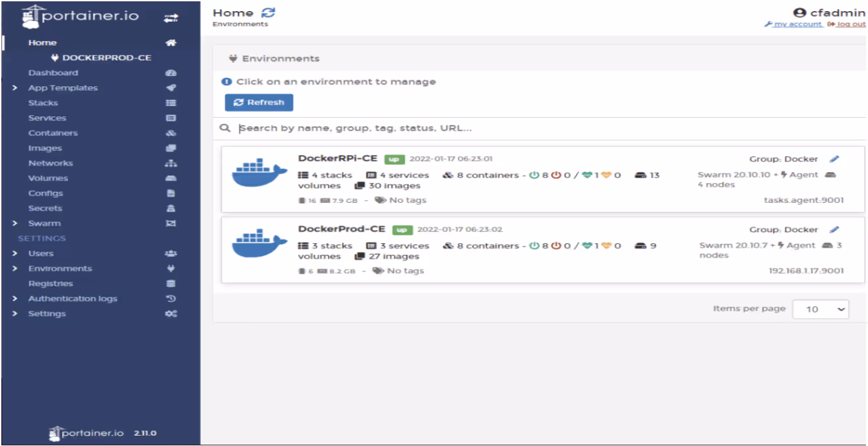Click the edit pencil for DockerRPi-CE

point(834,159)
